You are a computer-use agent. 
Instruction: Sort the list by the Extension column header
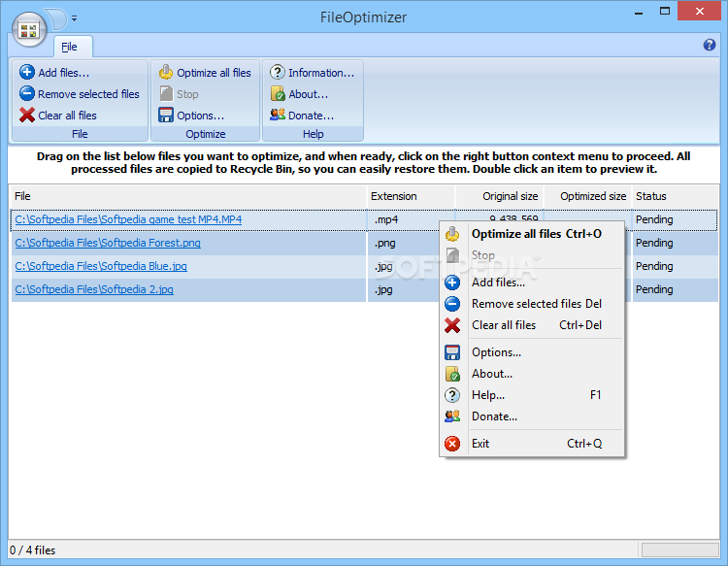[x=411, y=196]
